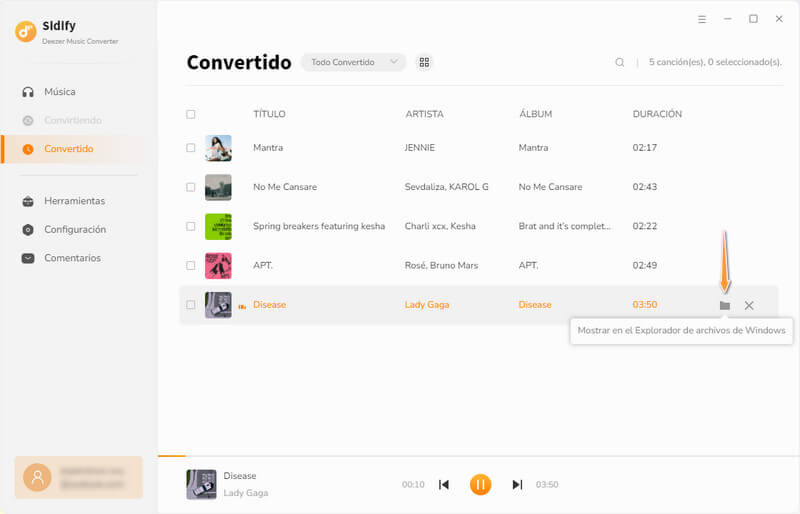Sort by ÁLBUM column header

click(536, 114)
